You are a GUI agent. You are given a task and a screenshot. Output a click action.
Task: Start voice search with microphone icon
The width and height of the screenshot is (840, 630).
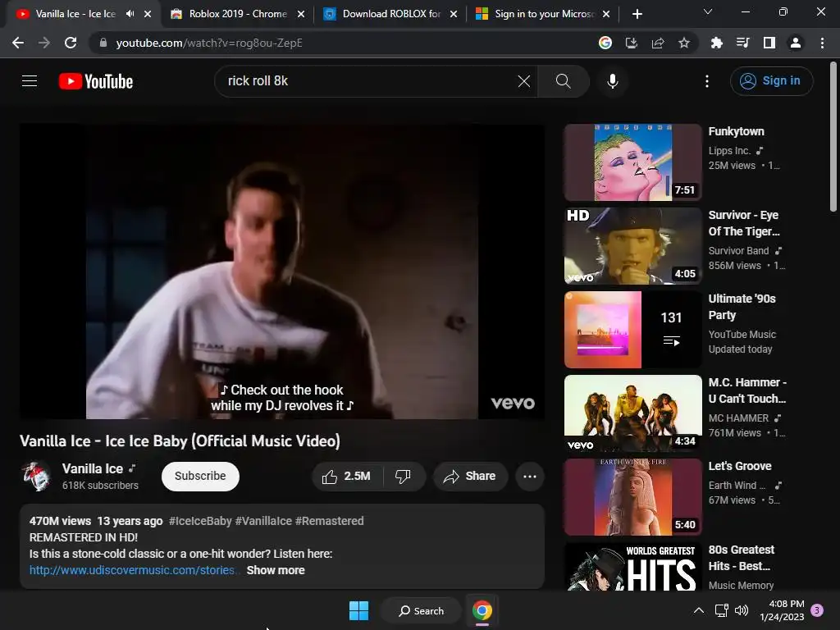tap(612, 81)
